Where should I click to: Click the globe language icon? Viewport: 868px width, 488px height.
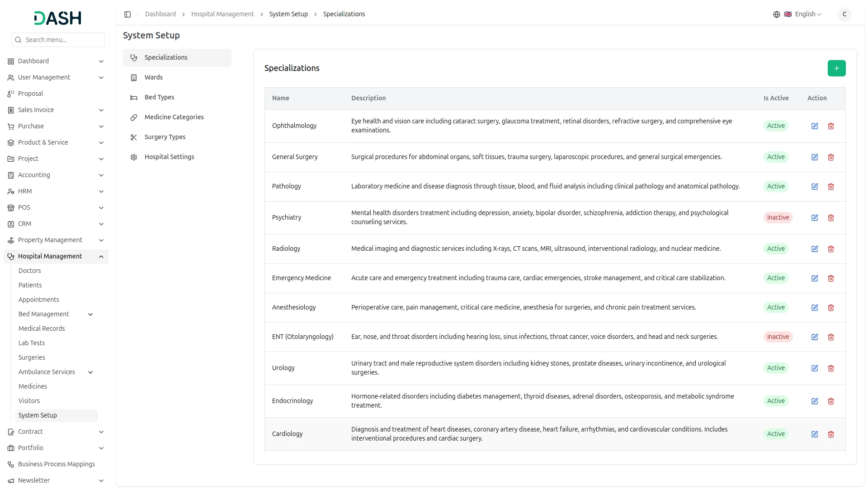[x=777, y=14]
